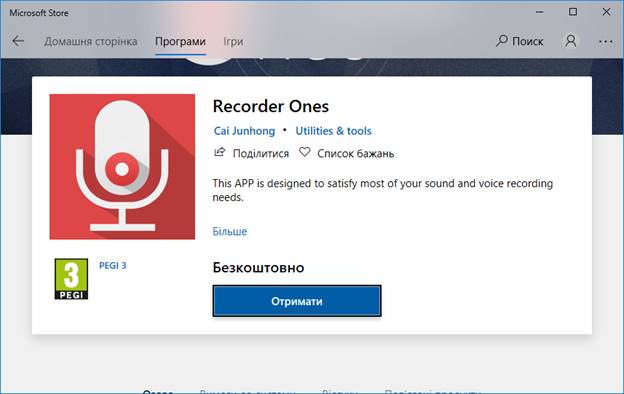Select the Програми tab
The height and width of the screenshot is (394, 624).
tap(180, 41)
